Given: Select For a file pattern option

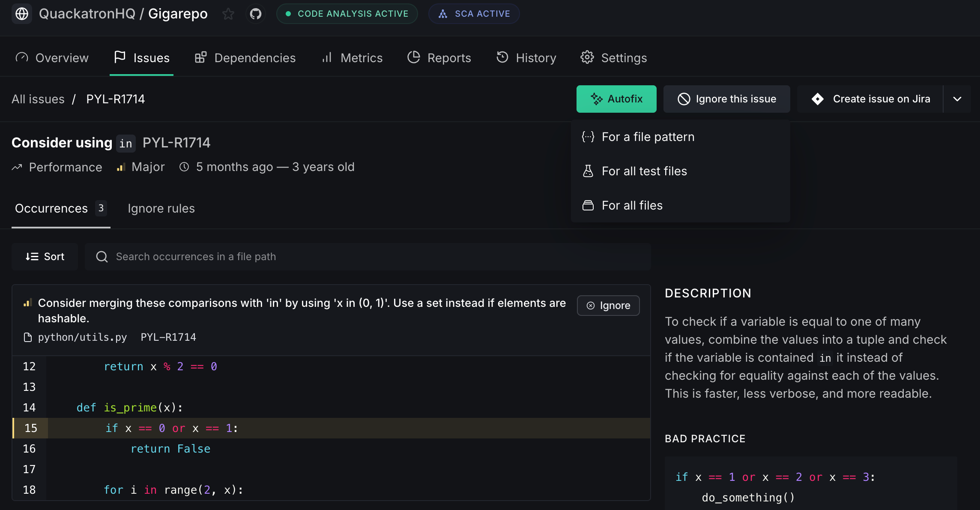Looking at the screenshot, I should 648,137.
